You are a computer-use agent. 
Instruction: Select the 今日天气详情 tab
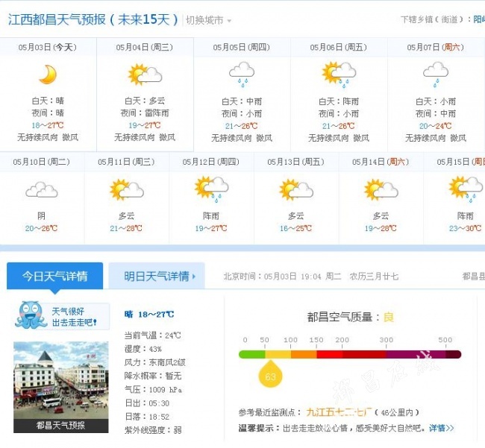(54, 276)
